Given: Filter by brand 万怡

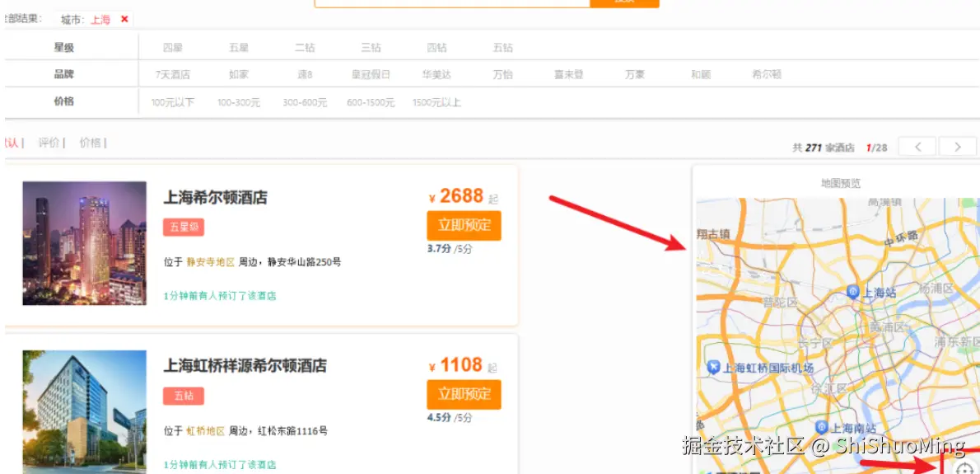Looking at the screenshot, I should pos(503,75).
